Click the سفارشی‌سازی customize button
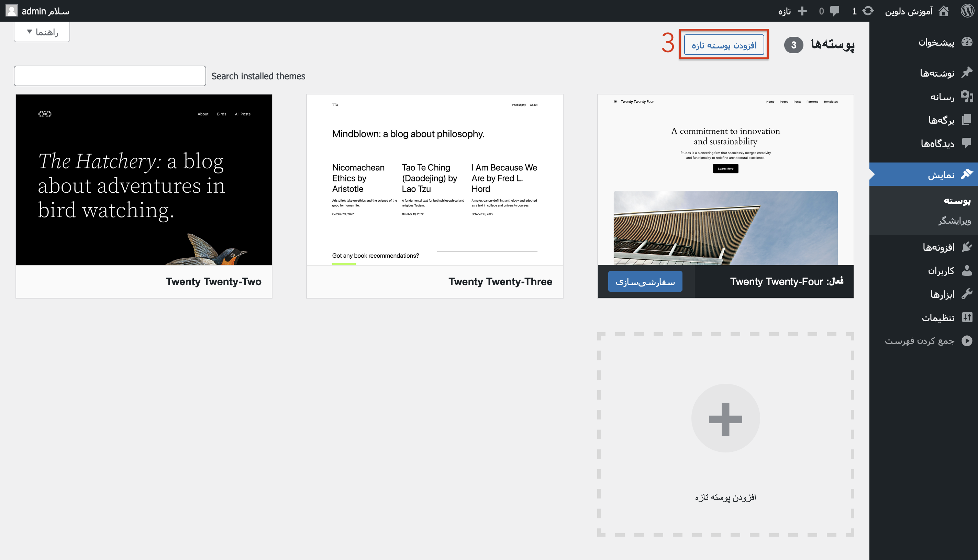Screen dimensions: 978x560 [645, 281]
